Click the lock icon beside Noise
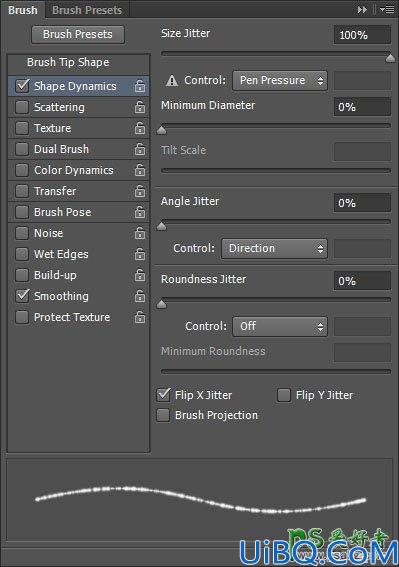Image resolution: width=399 pixels, height=567 pixels. (x=140, y=233)
